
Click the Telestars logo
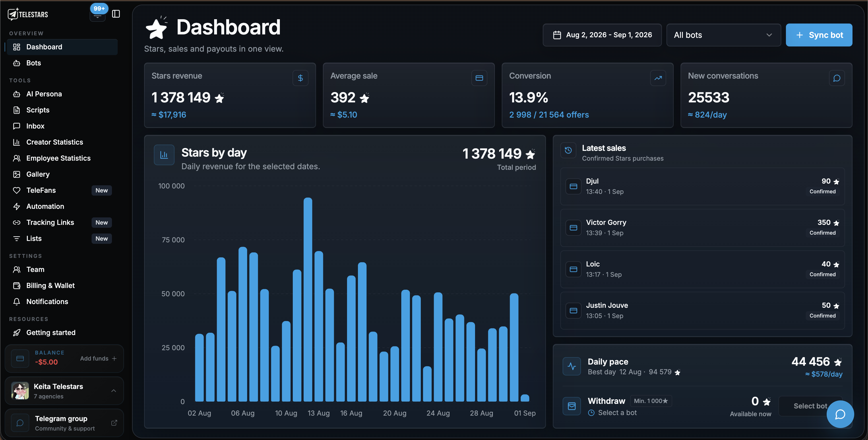[28, 14]
